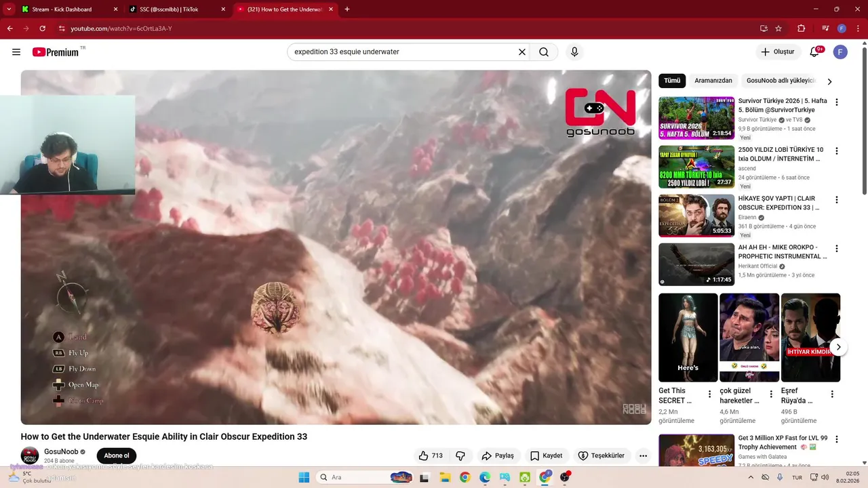Screen dimensions: 868x488
Task: Open Chrome three-dot menu
Action: (857, 28)
